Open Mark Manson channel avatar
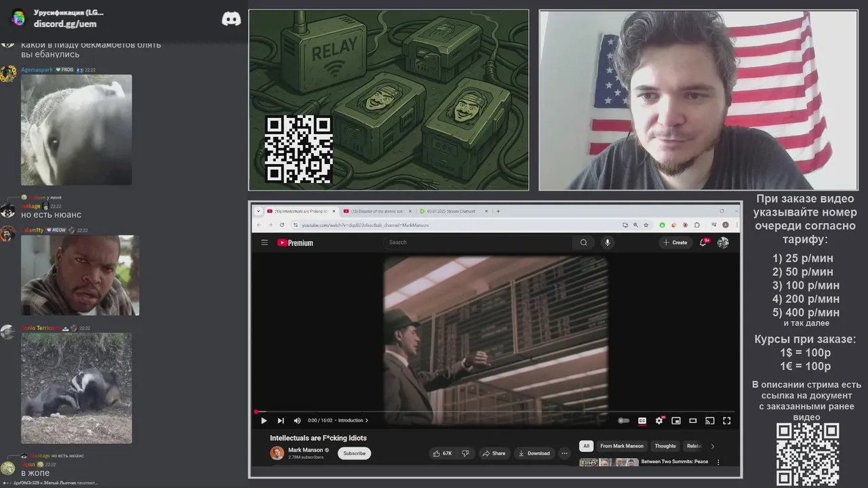 pos(277,453)
